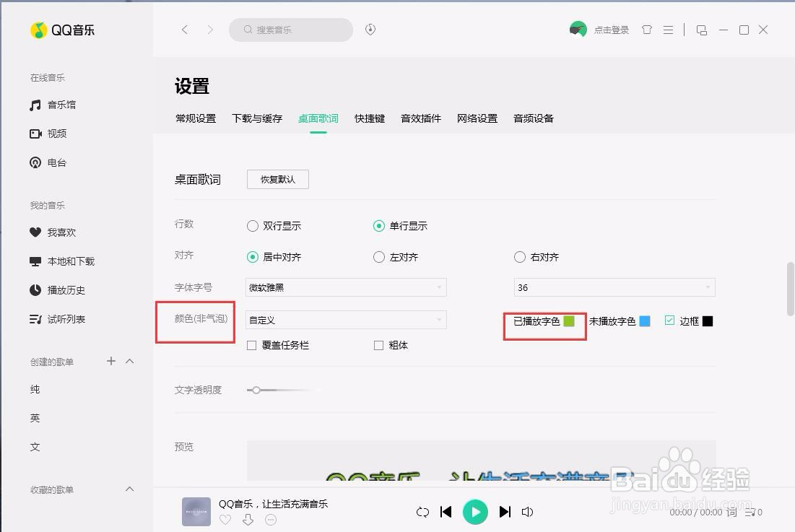
Task: Open the 视频 section in the sidebar
Action: coord(56,134)
